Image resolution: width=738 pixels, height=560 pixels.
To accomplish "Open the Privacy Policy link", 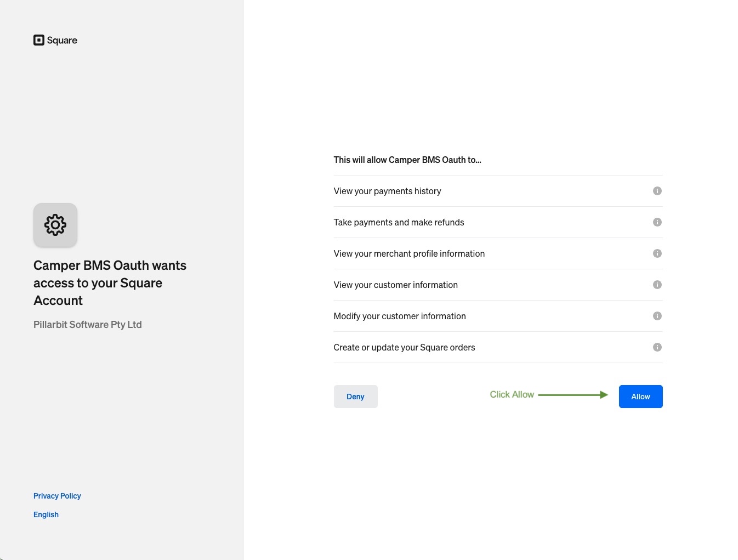I will point(57,496).
